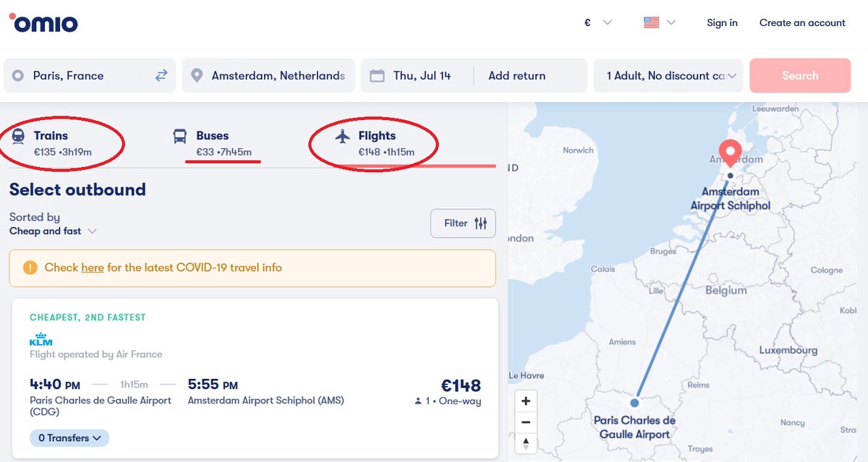The height and width of the screenshot is (462, 868).
Task: Swap origin and destination arrows icon
Action: click(x=161, y=75)
